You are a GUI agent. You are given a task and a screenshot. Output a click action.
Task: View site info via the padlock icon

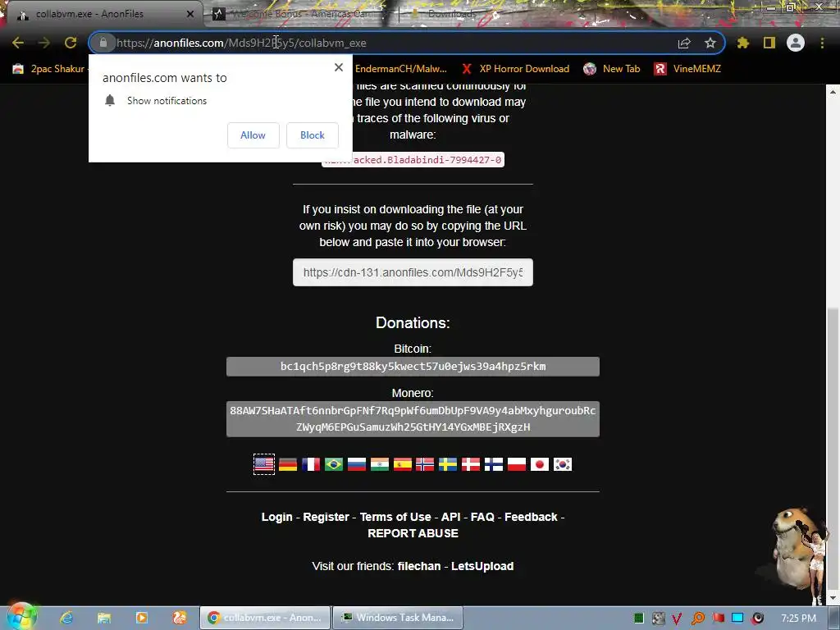tap(103, 43)
